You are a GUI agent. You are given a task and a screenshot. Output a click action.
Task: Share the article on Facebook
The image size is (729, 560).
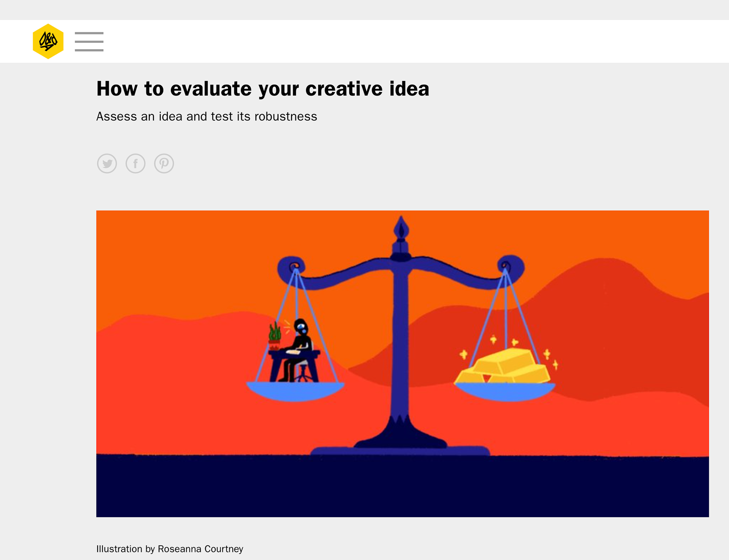coord(136,164)
